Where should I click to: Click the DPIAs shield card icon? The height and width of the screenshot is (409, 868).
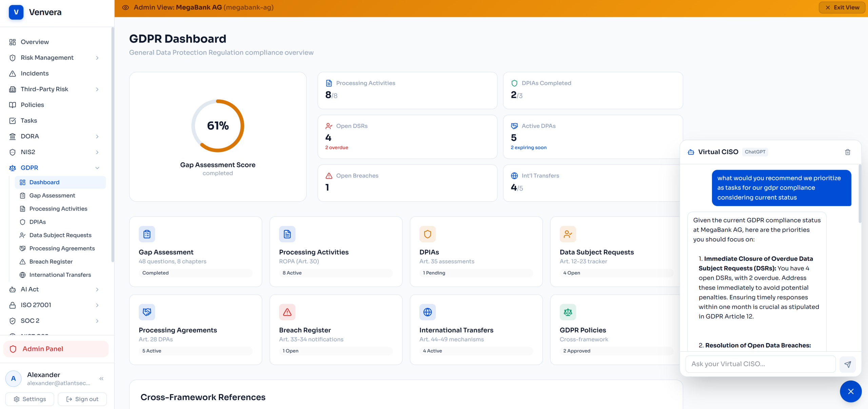pos(427,234)
